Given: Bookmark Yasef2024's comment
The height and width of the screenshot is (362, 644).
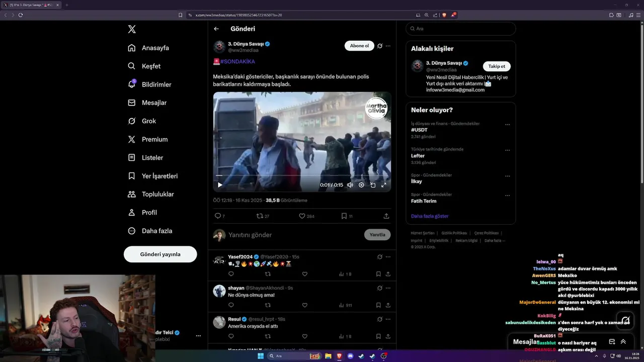Looking at the screenshot, I should click(378, 274).
